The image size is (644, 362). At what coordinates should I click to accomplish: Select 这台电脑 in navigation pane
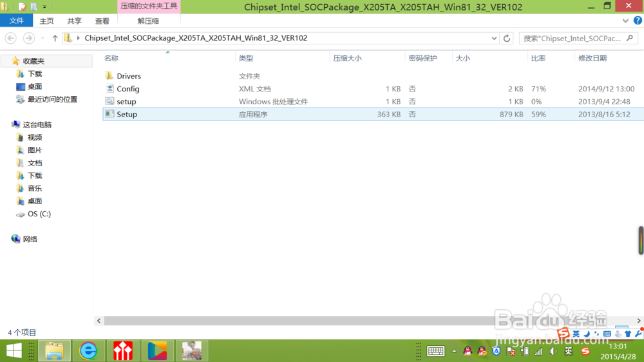(x=37, y=124)
